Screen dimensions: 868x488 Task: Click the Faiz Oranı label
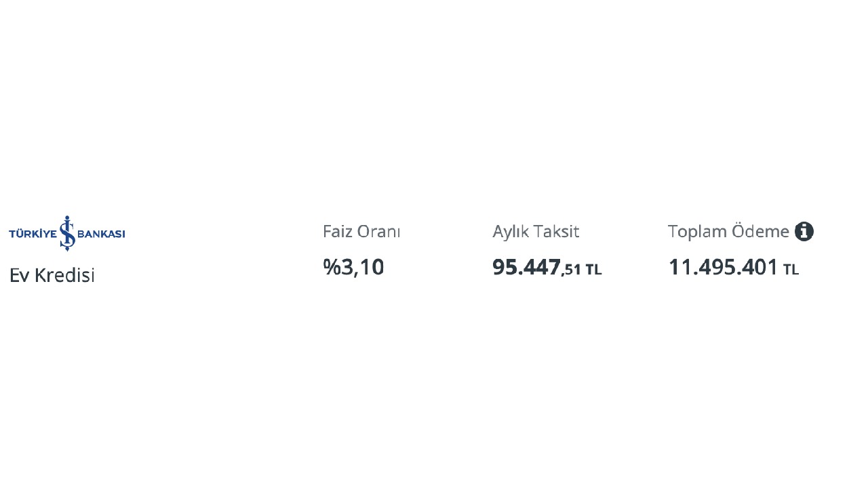pyautogui.click(x=361, y=232)
